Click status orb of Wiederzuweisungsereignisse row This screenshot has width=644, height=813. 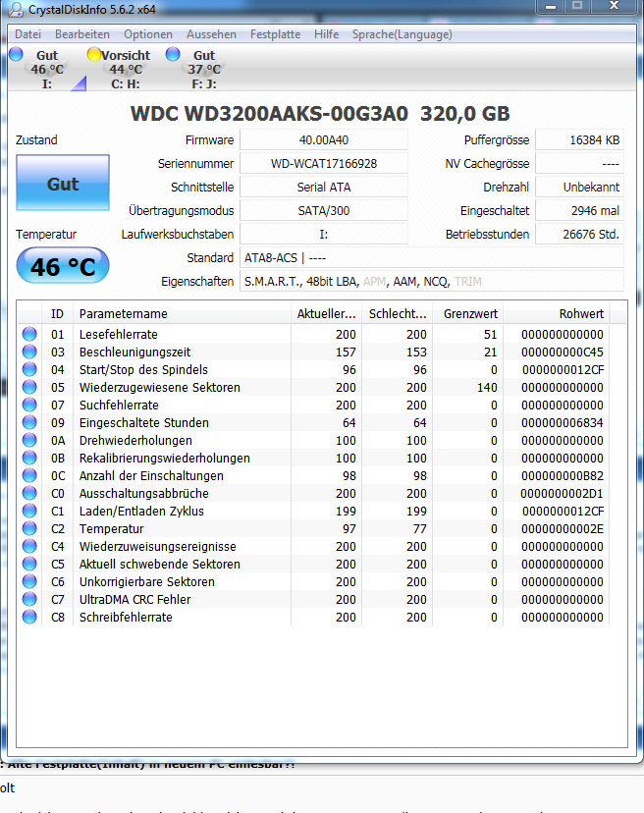tap(29, 546)
